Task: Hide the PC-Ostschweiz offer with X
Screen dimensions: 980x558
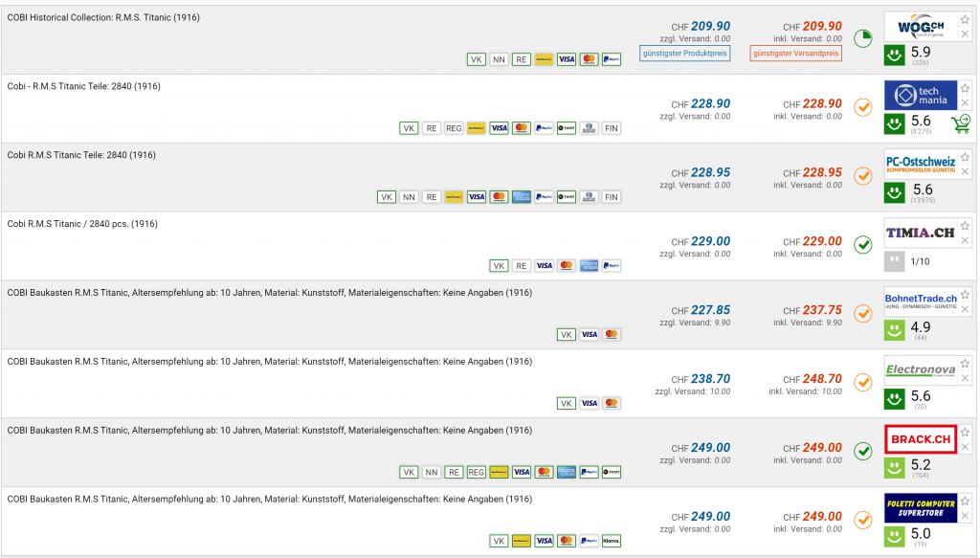Action: (965, 172)
